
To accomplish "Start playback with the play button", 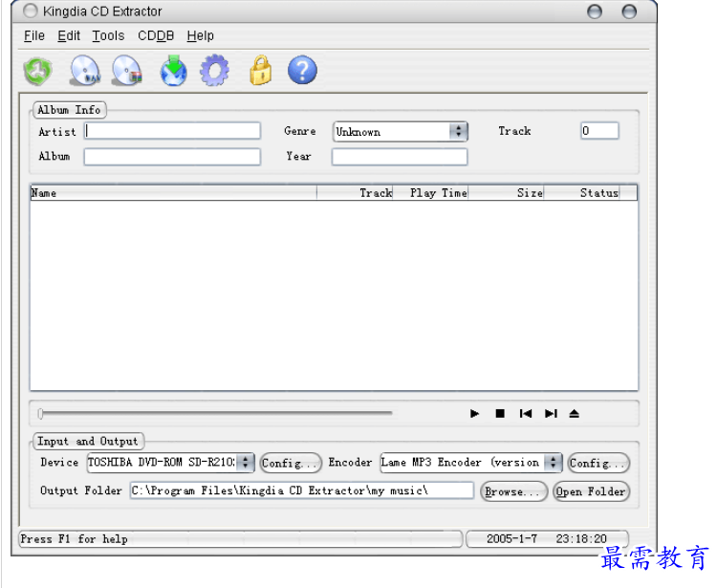I will point(474,414).
